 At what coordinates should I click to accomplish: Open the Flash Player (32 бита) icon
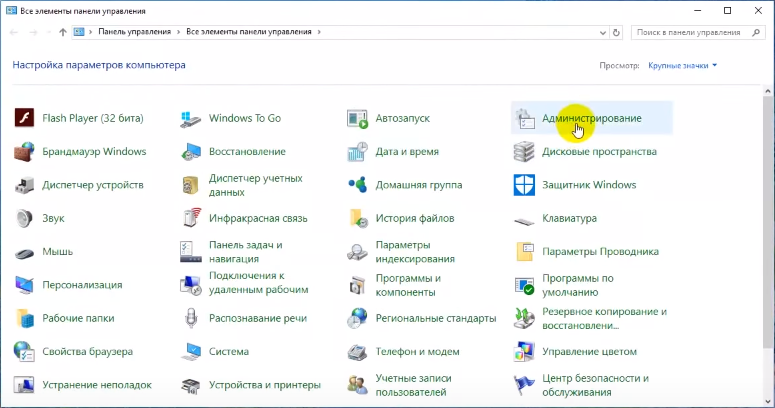coord(24,118)
